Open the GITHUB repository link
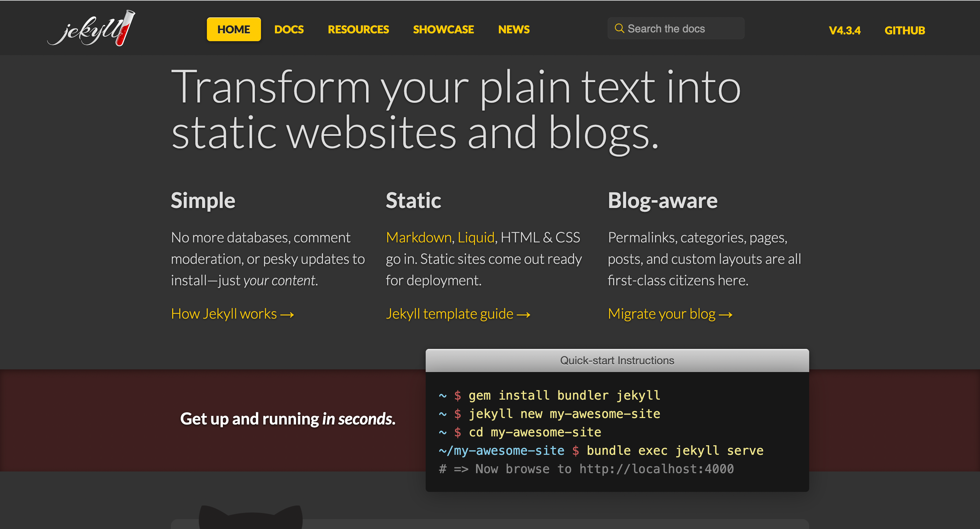The width and height of the screenshot is (980, 529). [x=905, y=30]
